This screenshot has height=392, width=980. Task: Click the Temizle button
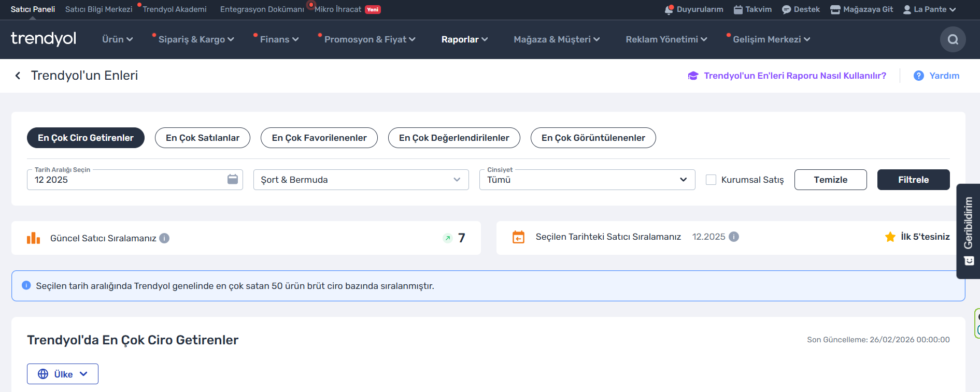[x=831, y=180]
